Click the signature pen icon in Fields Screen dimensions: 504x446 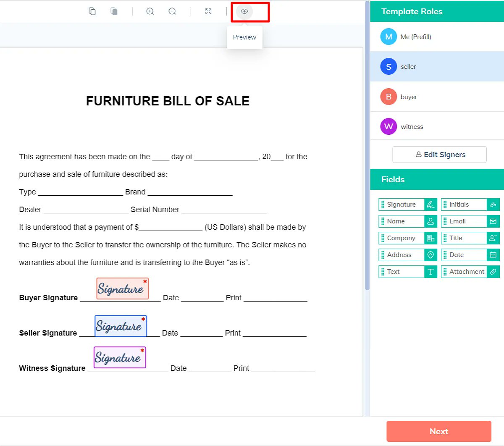click(x=430, y=205)
